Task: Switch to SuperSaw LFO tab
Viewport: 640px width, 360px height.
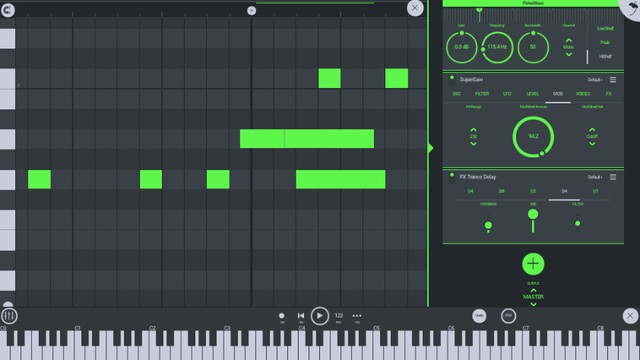Action: pyautogui.click(x=507, y=94)
